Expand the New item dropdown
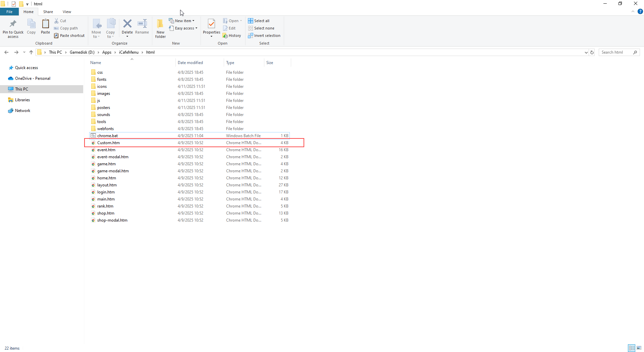 click(182, 21)
